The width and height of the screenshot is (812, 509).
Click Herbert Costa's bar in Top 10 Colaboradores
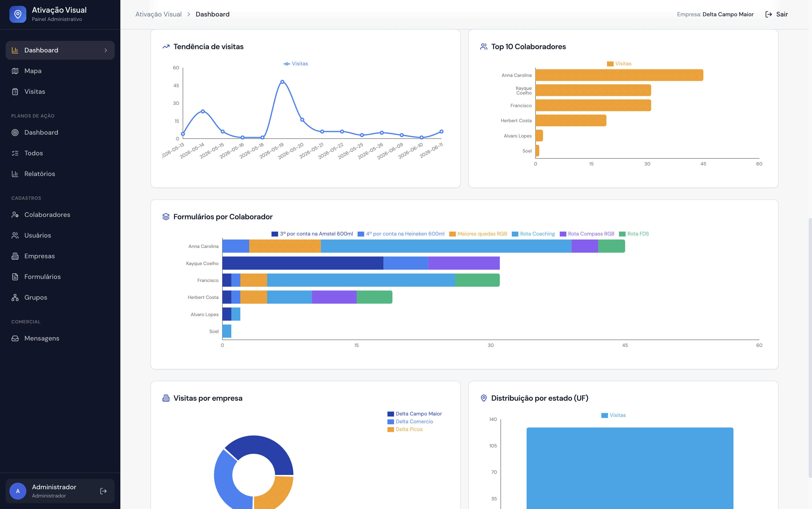click(571, 121)
